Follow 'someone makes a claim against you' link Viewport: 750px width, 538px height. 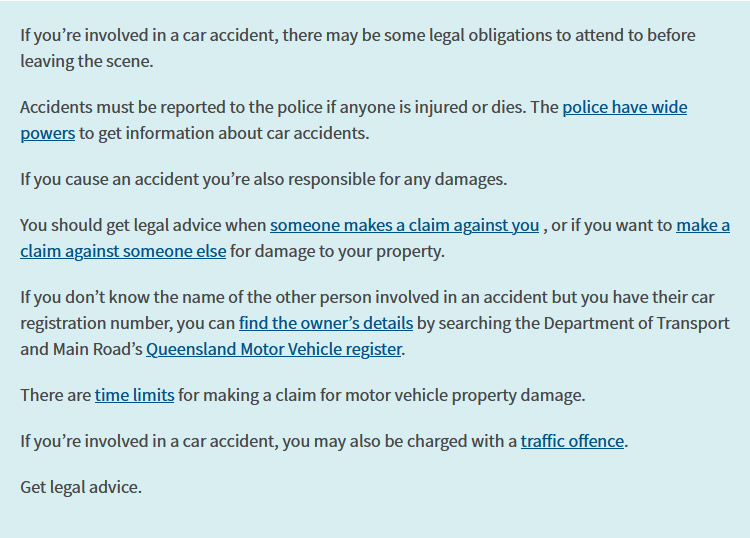point(404,226)
